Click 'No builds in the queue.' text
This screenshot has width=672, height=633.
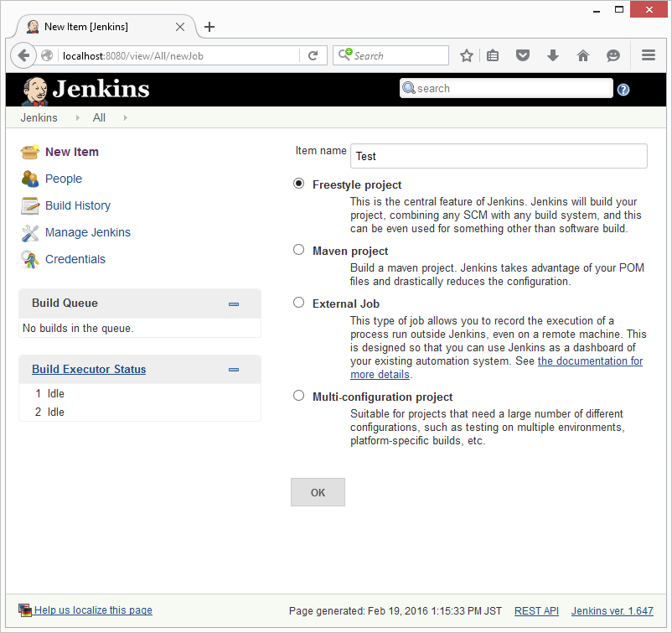coord(78,329)
